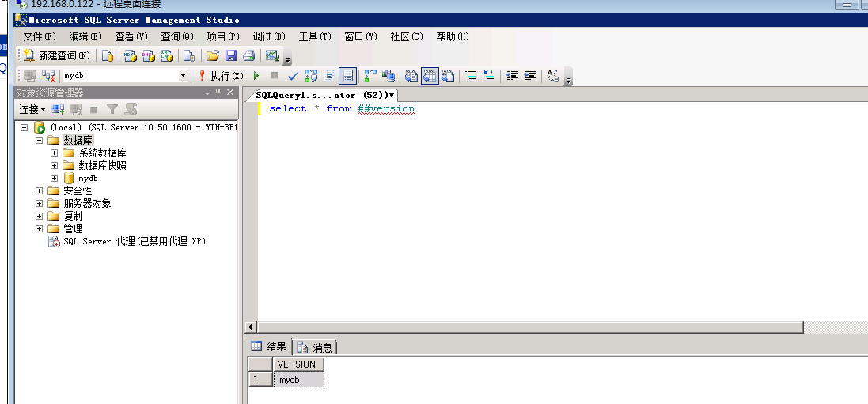Open the Query Options icon
The width and height of the screenshot is (868, 404).
coord(330,76)
